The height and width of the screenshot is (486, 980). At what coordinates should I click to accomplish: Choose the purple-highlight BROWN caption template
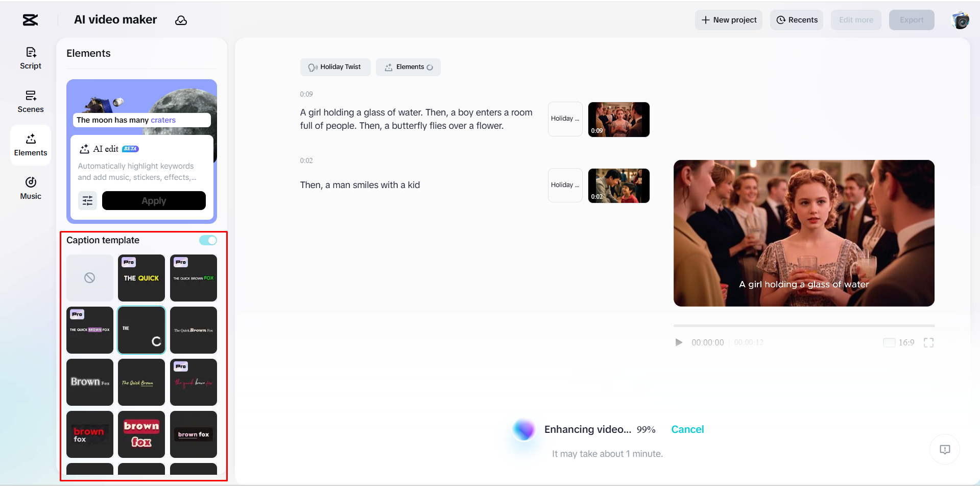(90, 330)
